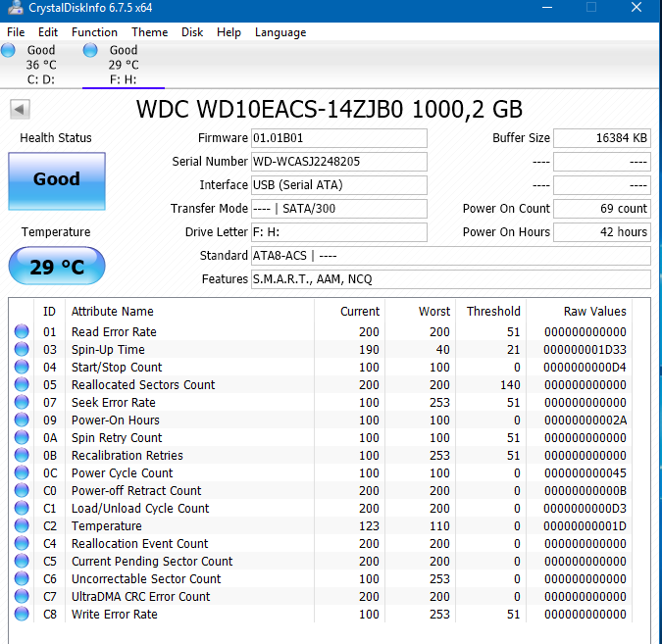Select raw value 000000000045 in Power Cycle row
The image size is (662, 644).
(x=586, y=473)
